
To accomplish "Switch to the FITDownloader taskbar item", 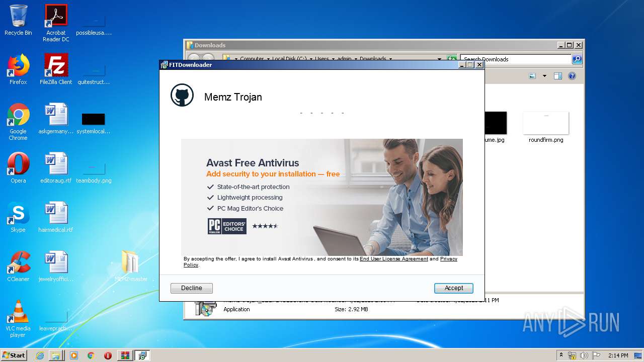I will pyautogui.click(x=142, y=355).
